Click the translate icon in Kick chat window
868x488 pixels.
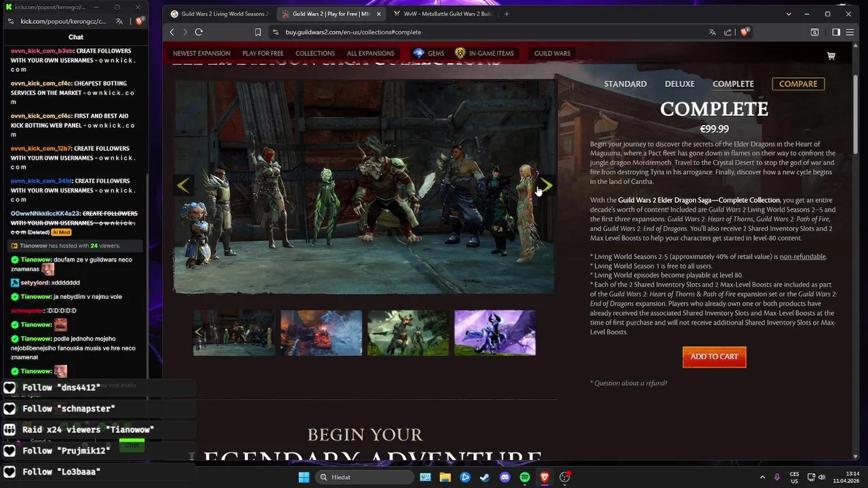(x=119, y=21)
